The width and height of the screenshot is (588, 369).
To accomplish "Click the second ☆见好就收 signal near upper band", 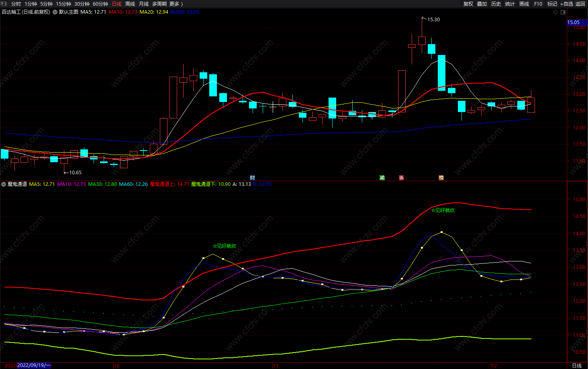I will pos(443,210).
